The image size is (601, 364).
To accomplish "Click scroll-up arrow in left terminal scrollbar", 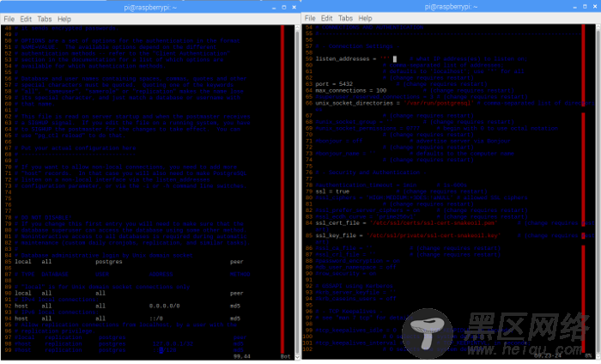I will [x=297, y=28].
